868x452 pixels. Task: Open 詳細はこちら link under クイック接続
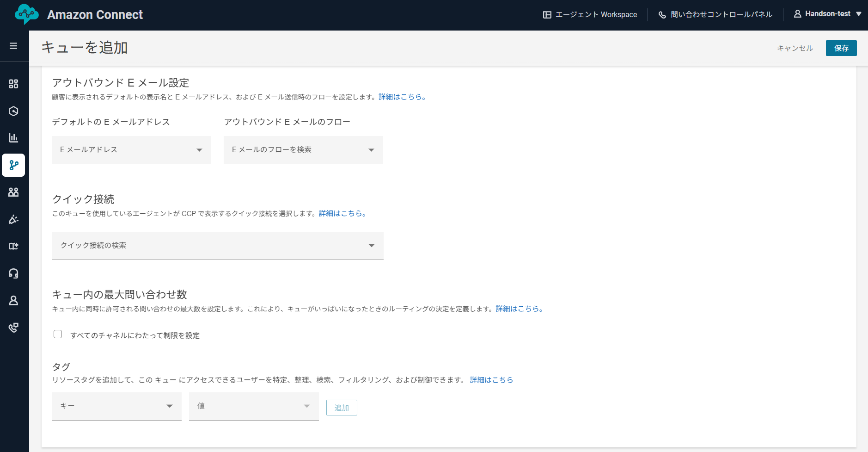coord(342,213)
